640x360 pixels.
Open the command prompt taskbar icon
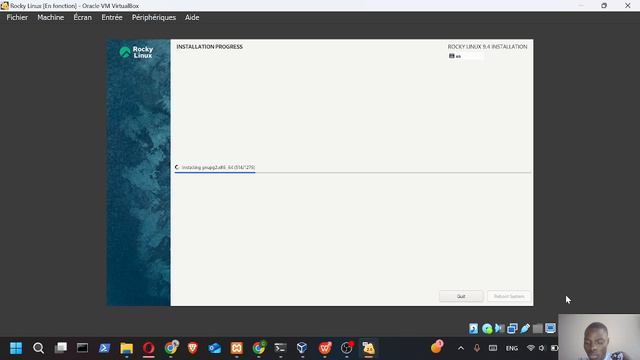pyautogui.click(x=280, y=348)
